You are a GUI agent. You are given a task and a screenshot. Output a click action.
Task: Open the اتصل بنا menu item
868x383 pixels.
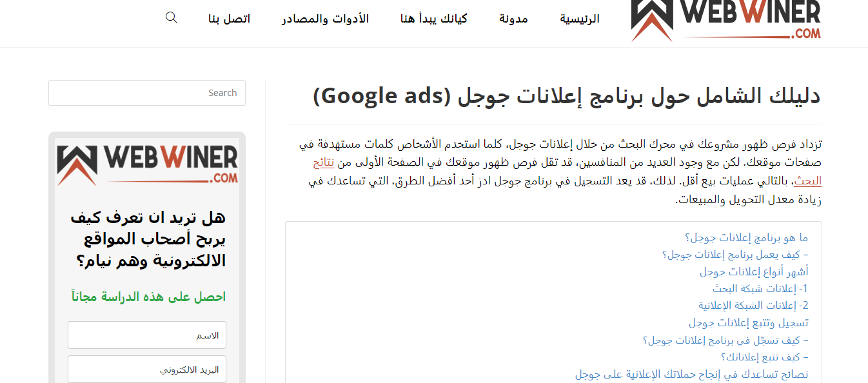tap(229, 19)
